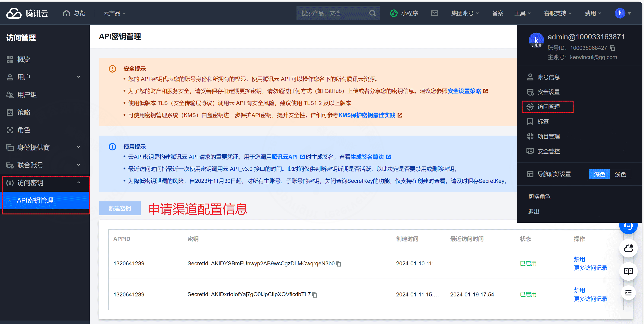Image resolution: width=644 pixels, height=324 pixels.
Task: Expand the 云产品 dropdown
Action: pyautogui.click(x=115, y=13)
